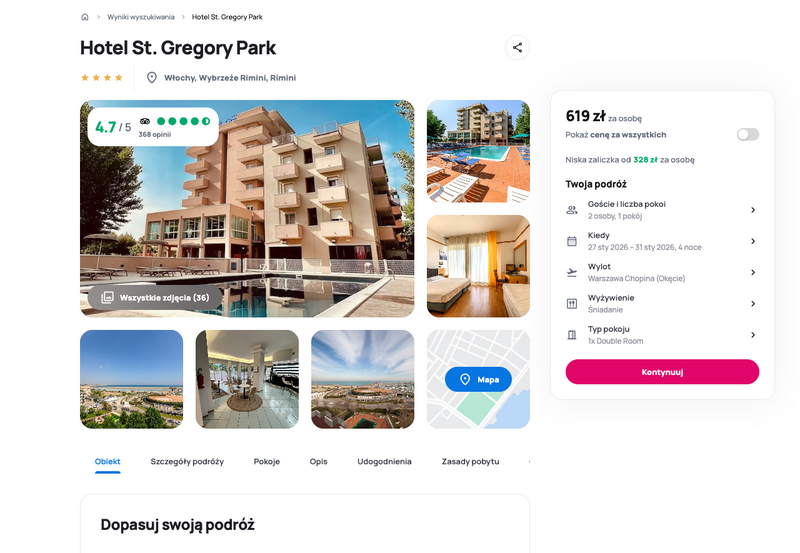Click the home icon in breadcrumb

[85, 17]
